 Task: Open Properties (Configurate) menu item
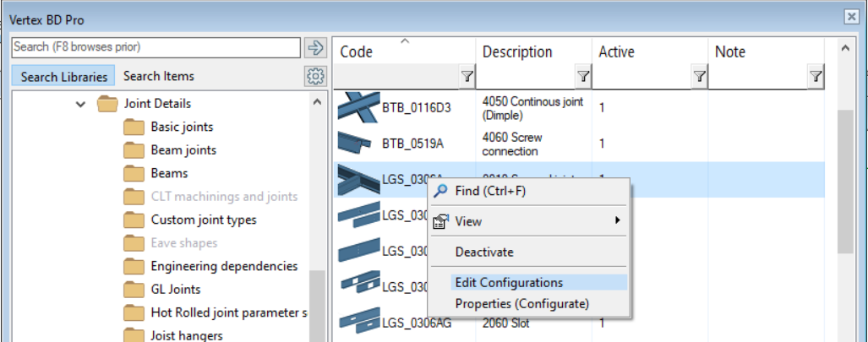pyautogui.click(x=521, y=303)
